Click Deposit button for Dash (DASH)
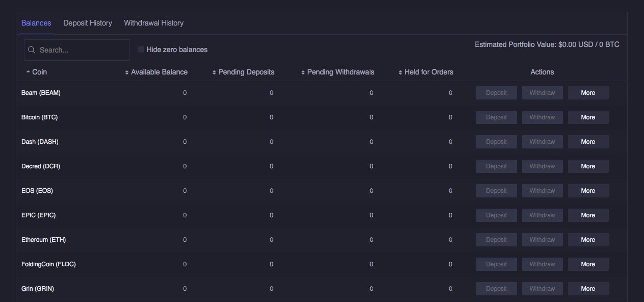This screenshot has height=302, width=644. [497, 142]
